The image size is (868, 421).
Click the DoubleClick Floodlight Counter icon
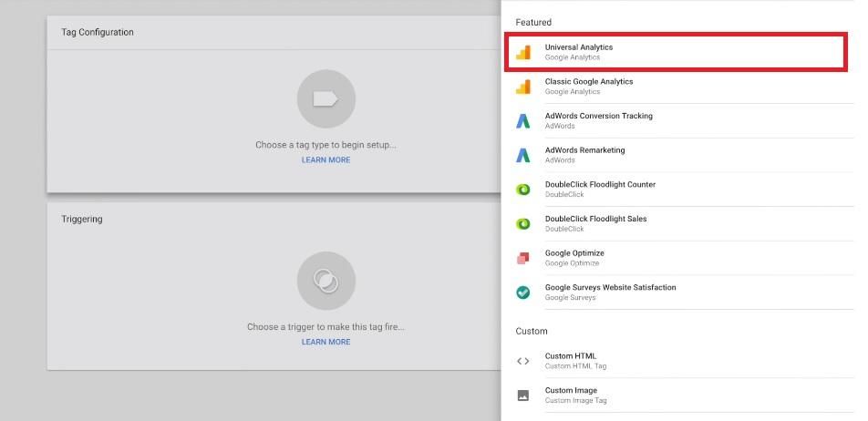[523, 190]
